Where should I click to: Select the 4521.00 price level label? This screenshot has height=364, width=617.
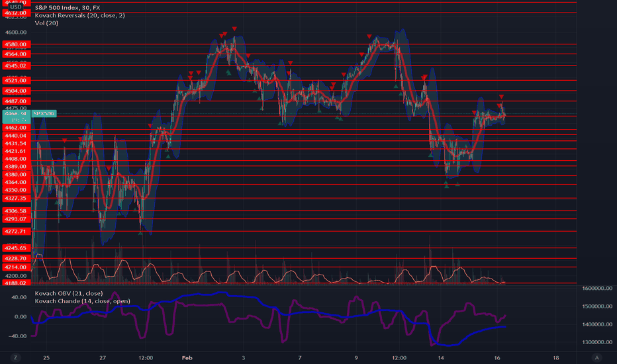[16, 80]
